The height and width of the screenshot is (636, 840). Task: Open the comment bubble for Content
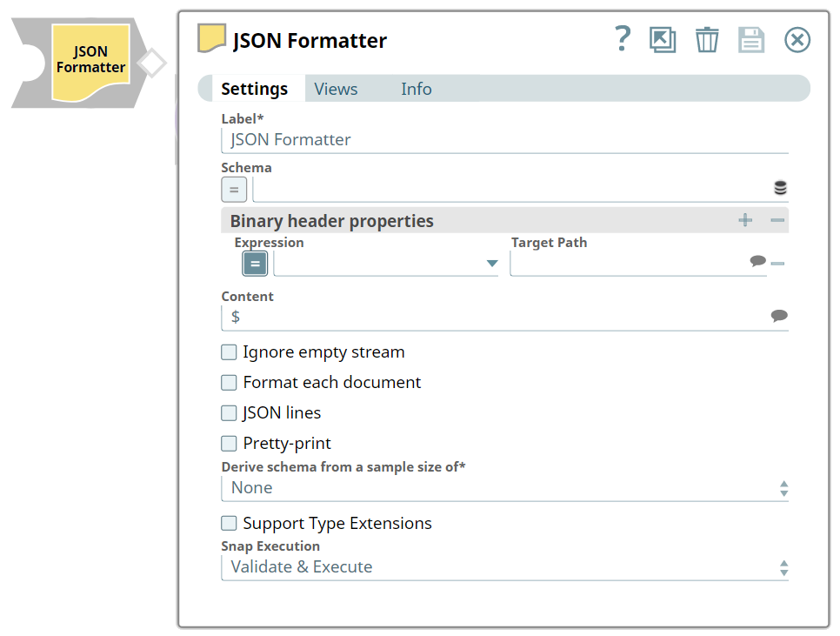(x=779, y=316)
